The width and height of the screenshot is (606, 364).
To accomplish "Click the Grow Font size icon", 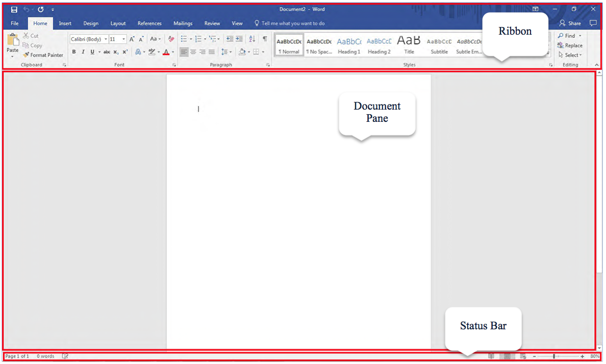I will coord(132,39).
